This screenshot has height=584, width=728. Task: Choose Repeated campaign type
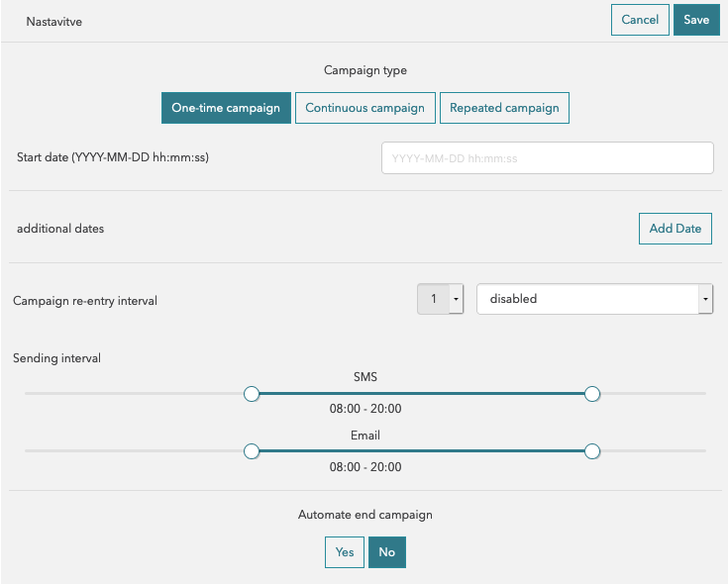tap(504, 108)
